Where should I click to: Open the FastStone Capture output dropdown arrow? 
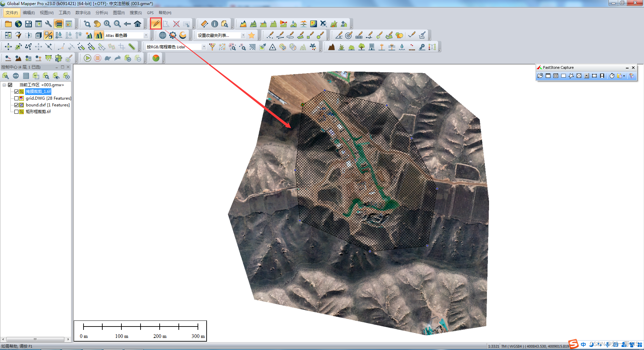624,76
